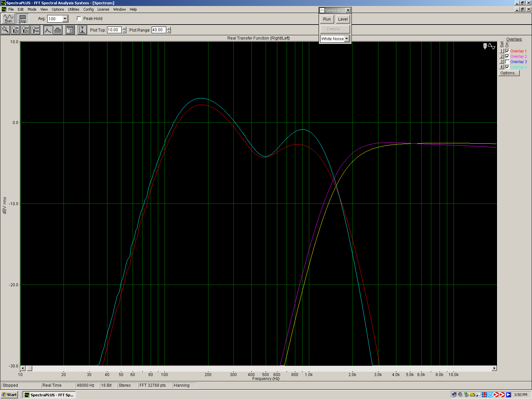Decrease Plot Top with down arrow
532x399 pixels.
pos(124,32)
